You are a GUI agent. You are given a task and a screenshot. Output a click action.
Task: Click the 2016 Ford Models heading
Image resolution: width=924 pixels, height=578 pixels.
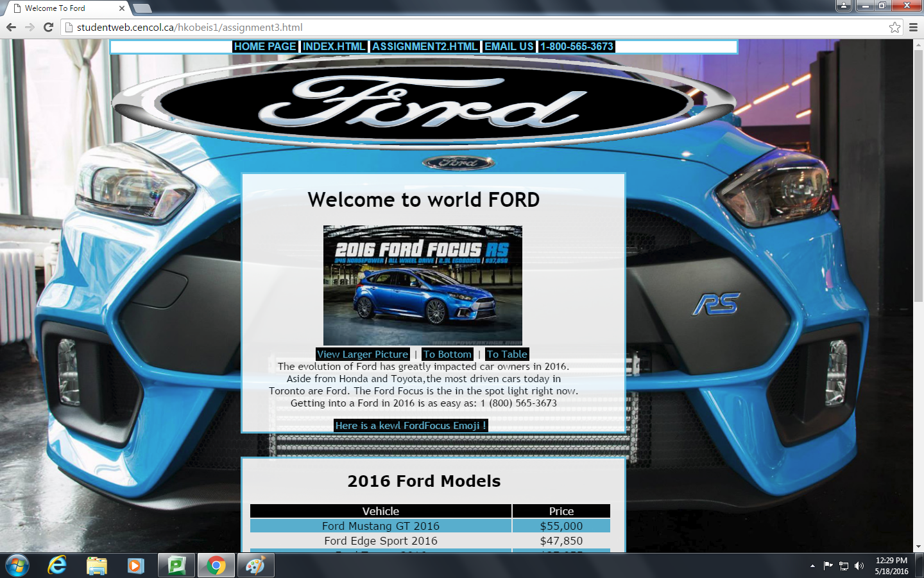pyautogui.click(x=424, y=481)
